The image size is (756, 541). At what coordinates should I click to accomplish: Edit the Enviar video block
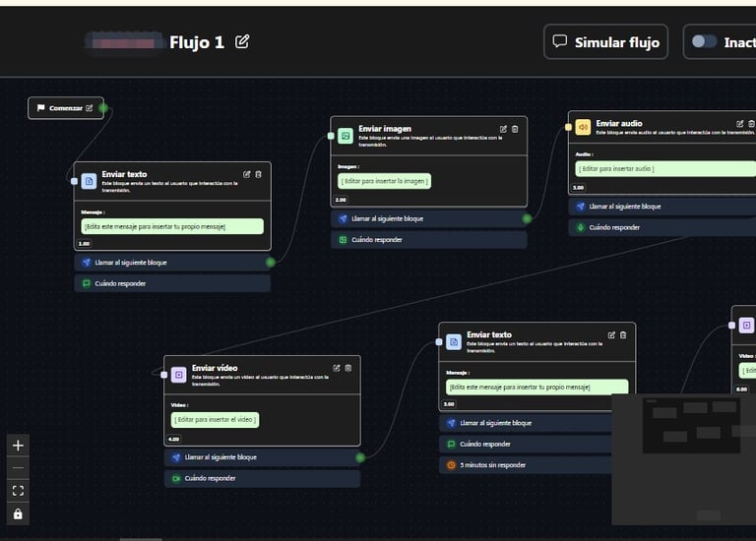tap(337, 368)
